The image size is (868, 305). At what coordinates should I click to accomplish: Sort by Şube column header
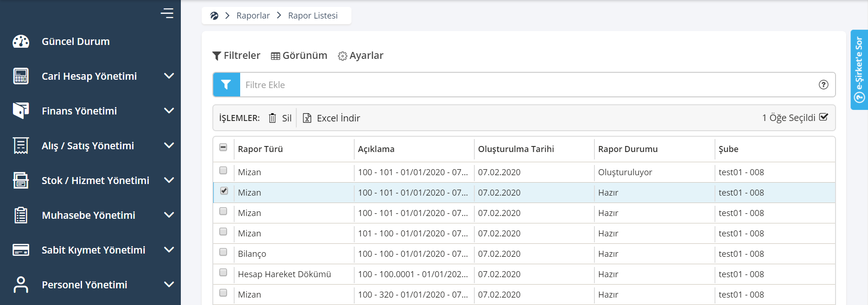click(x=728, y=149)
